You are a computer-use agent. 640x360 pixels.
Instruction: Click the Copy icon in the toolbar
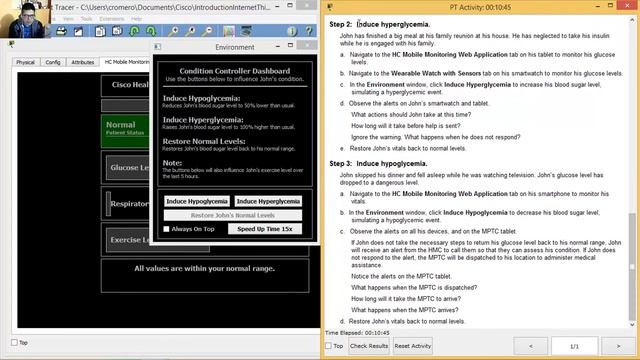[x=100, y=31]
